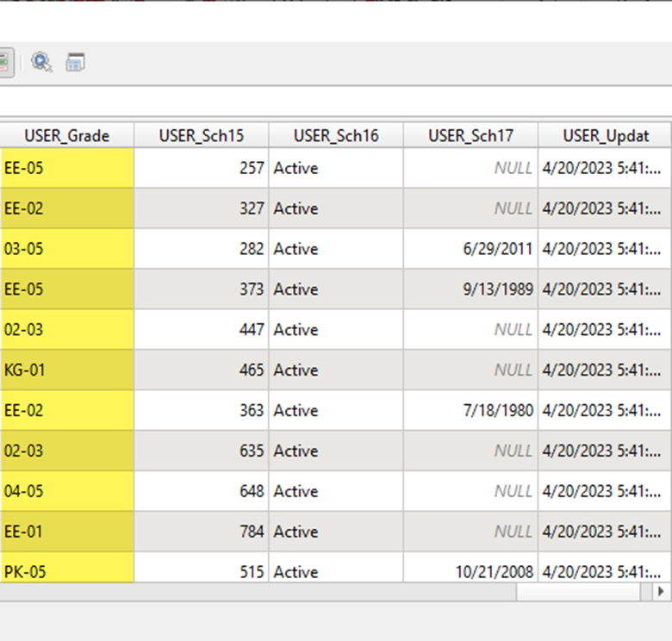The height and width of the screenshot is (641, 672).
Task: Open the Actions tool with gear and cursor
Action: [x=41, y=63]
